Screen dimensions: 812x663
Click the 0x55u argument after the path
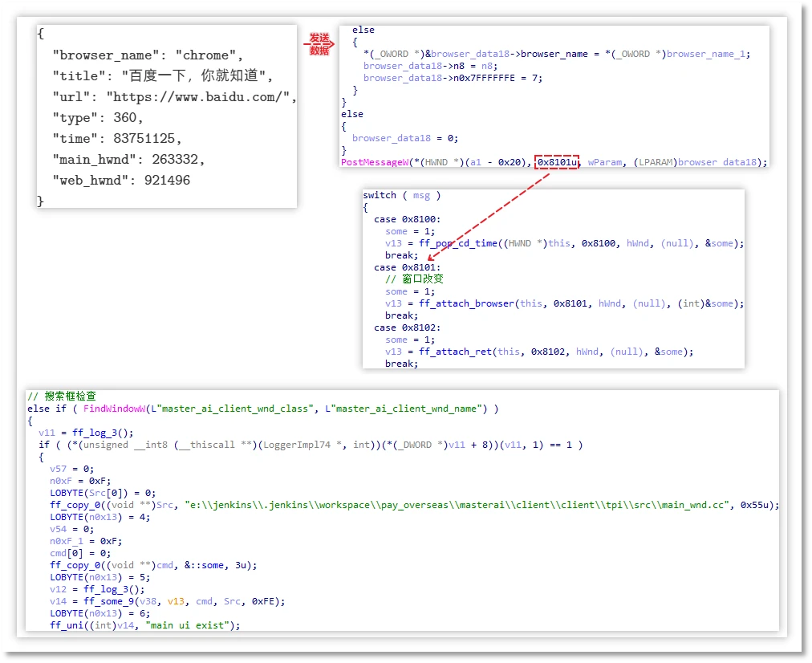[x=754, y=505]
